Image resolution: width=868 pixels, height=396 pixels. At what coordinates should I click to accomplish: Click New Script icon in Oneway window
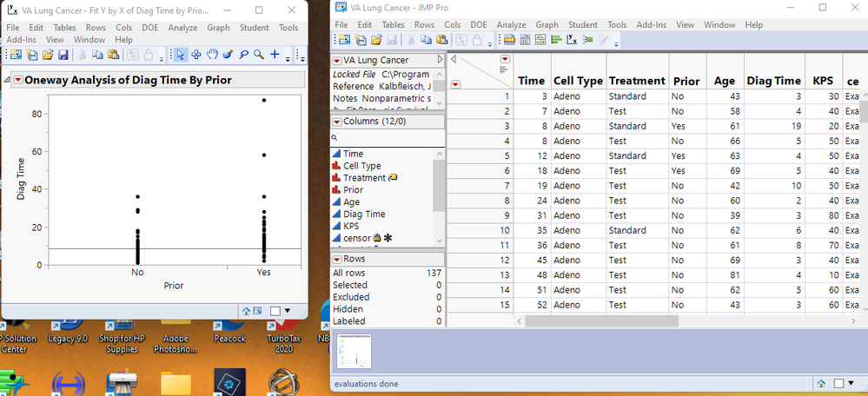[x=31, y=54]
